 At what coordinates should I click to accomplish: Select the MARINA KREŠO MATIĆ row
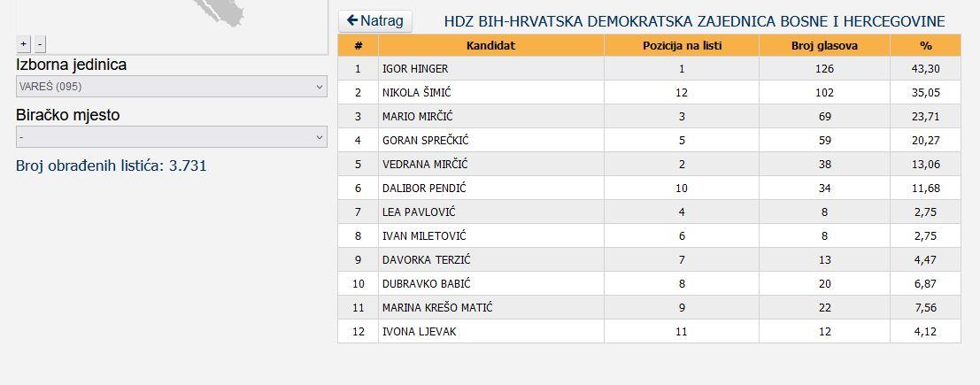tap(650, 307)
